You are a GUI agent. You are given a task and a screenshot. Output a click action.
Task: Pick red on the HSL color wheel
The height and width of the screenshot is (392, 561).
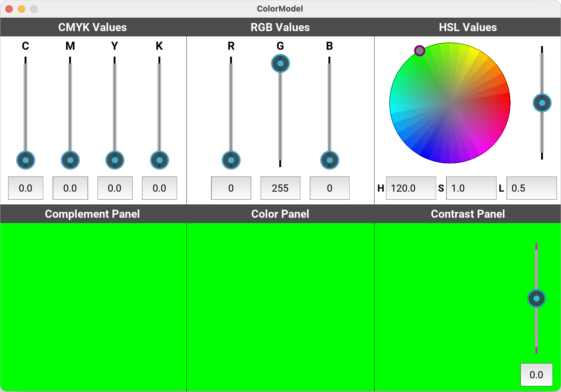(x=506, y=103)
